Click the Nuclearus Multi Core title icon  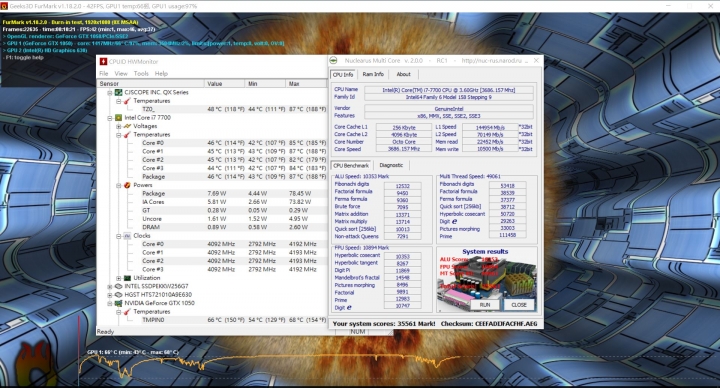pos(334,61)
